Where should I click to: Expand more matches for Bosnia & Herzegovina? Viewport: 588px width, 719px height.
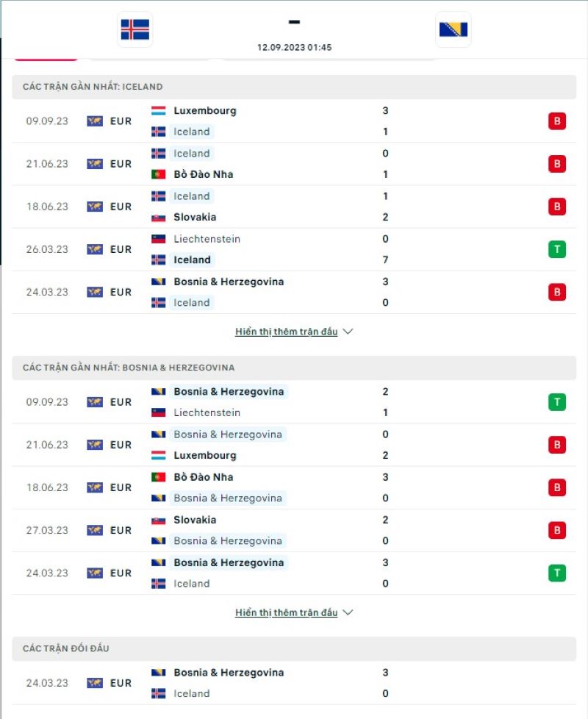[x=287, y=612]
